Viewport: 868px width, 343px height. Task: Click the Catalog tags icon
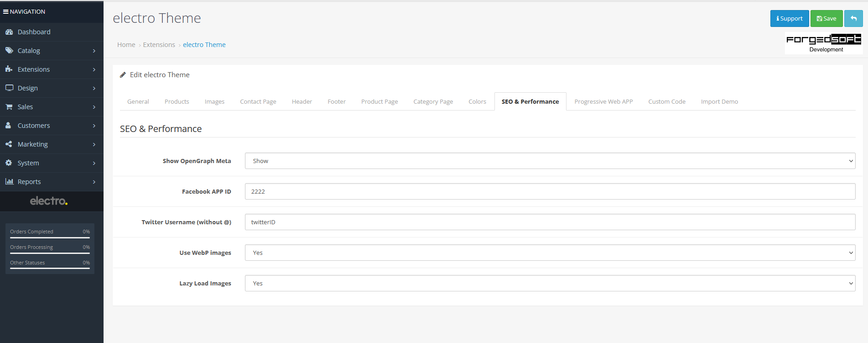9,51
